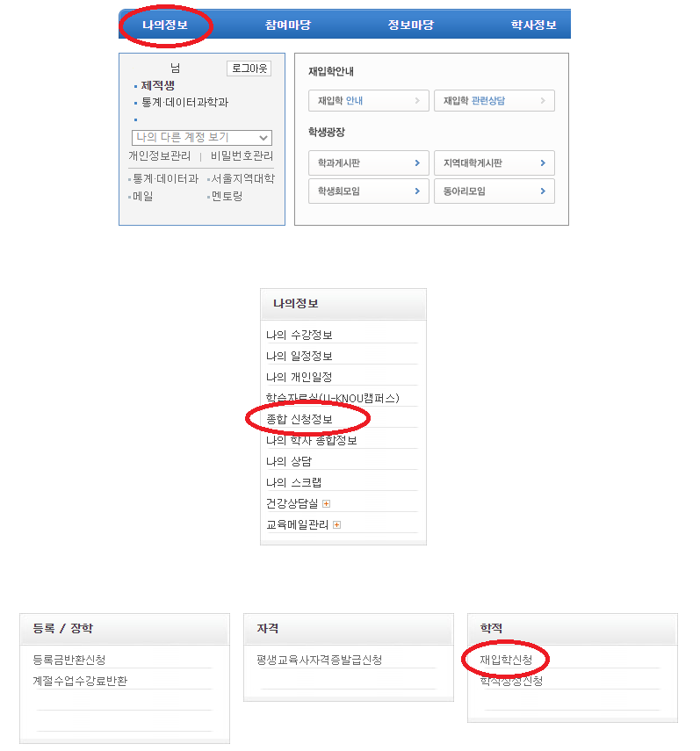The height and width of the screenshot is (751, 700).
Task: Open 나의 학사 종합정보
Action: [x=312, y=440]
